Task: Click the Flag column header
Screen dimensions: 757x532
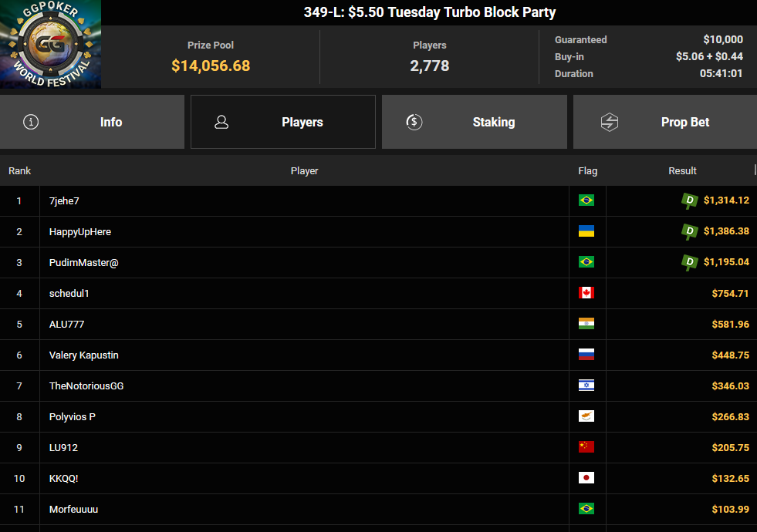Action: pos(587,170)
